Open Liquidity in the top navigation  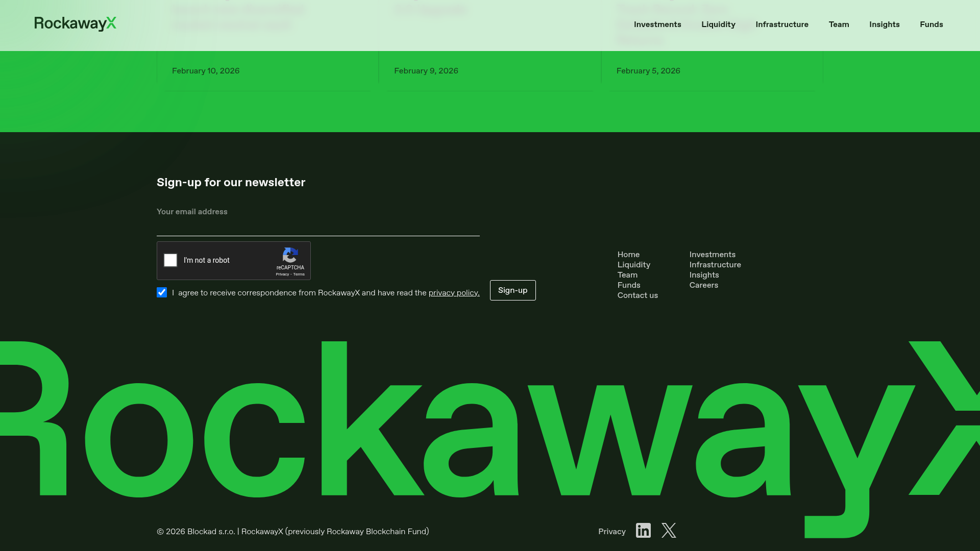(718, 24)
